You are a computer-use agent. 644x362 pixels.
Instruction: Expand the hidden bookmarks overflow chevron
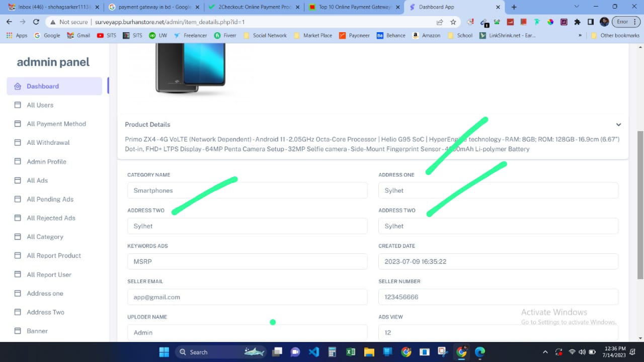[x=580, y=36]
